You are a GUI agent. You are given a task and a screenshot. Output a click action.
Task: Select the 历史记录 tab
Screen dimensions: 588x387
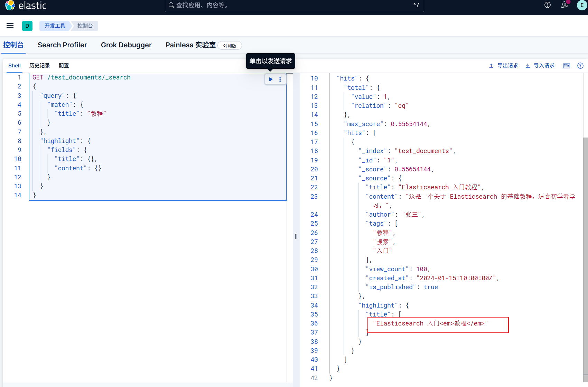pyautogui.click(x=39, y=66)
